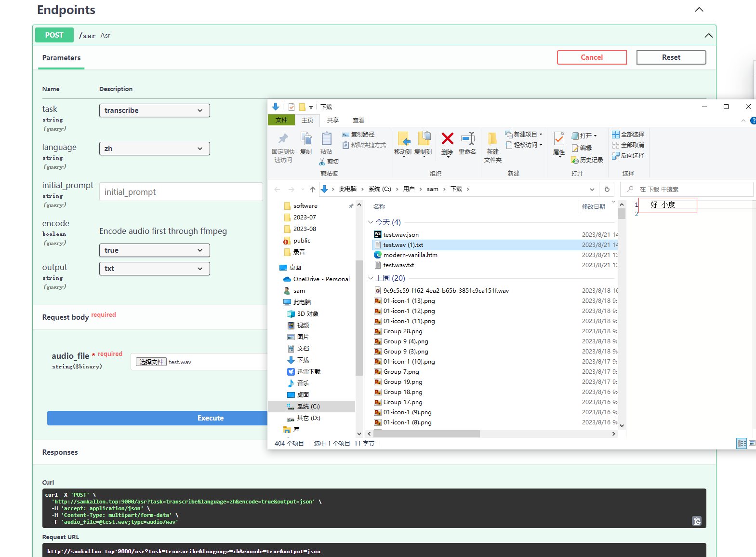Click the Rename icon in ribbon
756x557 pixels.
[467, 140]
